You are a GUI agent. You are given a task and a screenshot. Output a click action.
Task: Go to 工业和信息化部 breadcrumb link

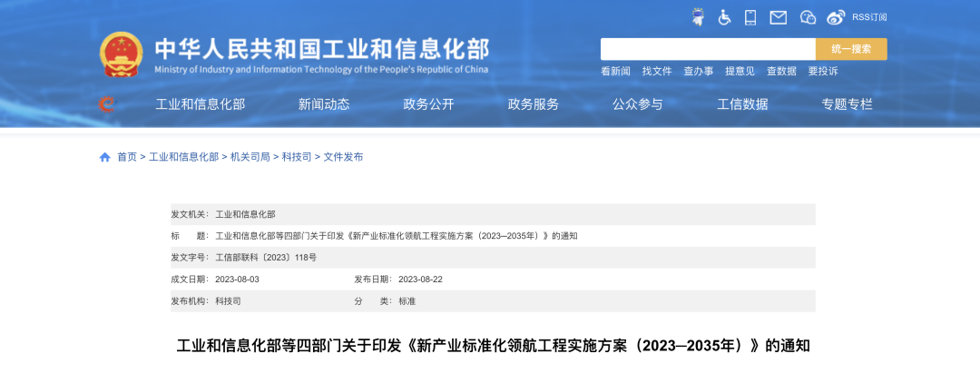click(183, 157)
